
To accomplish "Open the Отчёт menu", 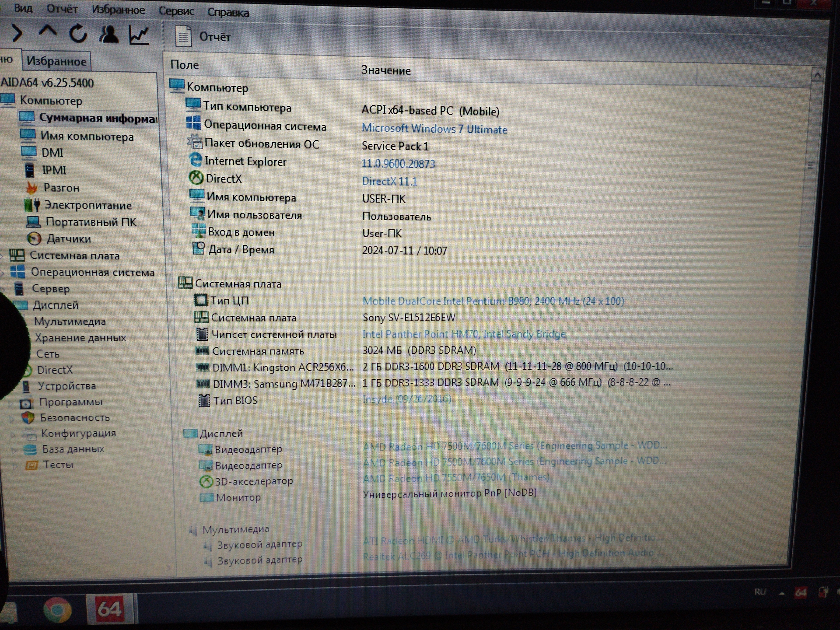I will coord(62,9).
